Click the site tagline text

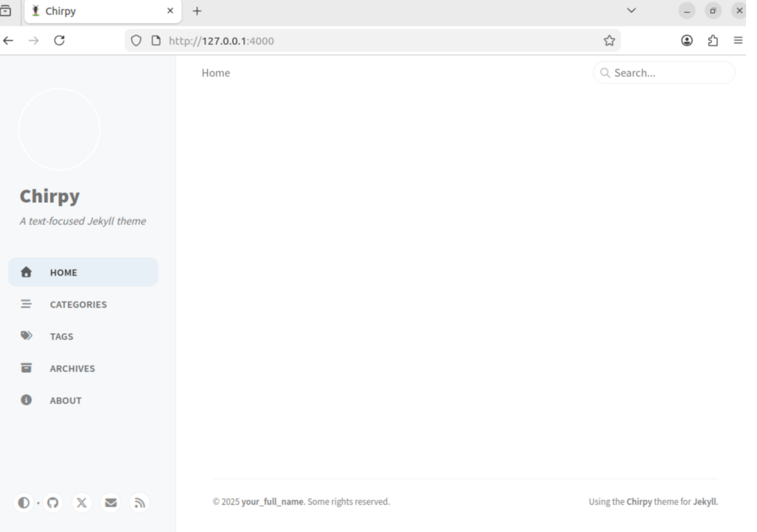(83, 221)
